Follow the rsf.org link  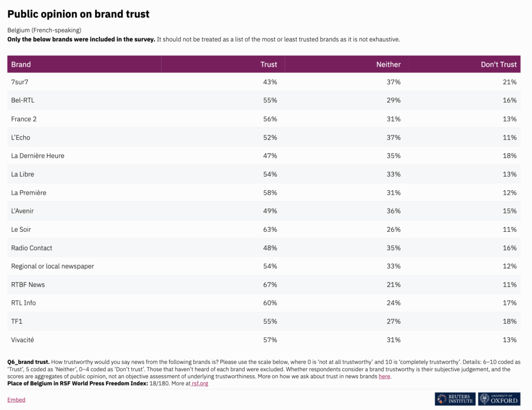(x=200, y=383)
